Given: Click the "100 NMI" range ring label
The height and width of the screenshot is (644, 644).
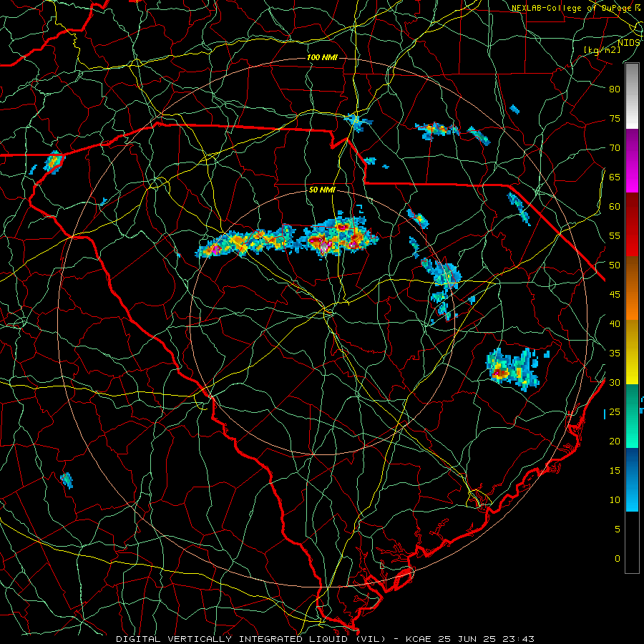Looking at the screenshot, I should [322, 57].
